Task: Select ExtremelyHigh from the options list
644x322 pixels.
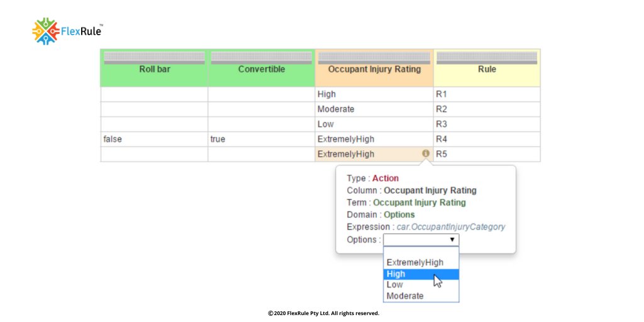Action: tap(421, 262)
